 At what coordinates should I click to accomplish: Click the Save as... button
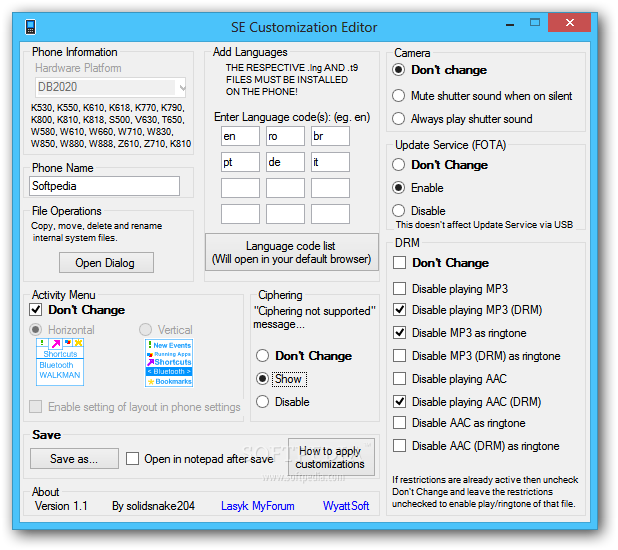pos(74,459)
